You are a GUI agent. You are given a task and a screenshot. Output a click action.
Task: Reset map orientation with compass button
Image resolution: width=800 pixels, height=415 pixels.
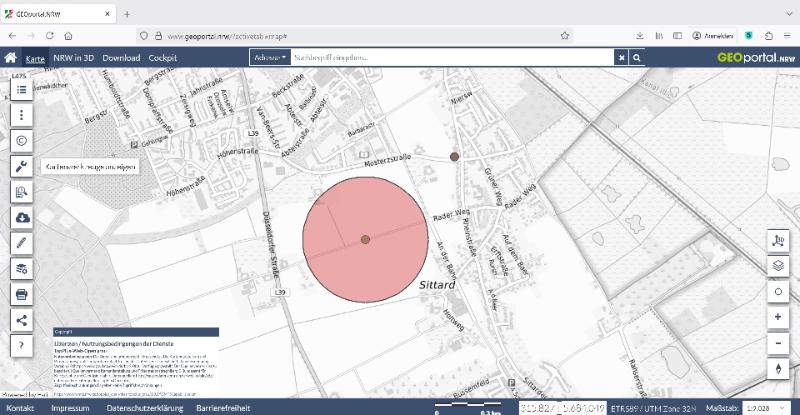(778, 368)
